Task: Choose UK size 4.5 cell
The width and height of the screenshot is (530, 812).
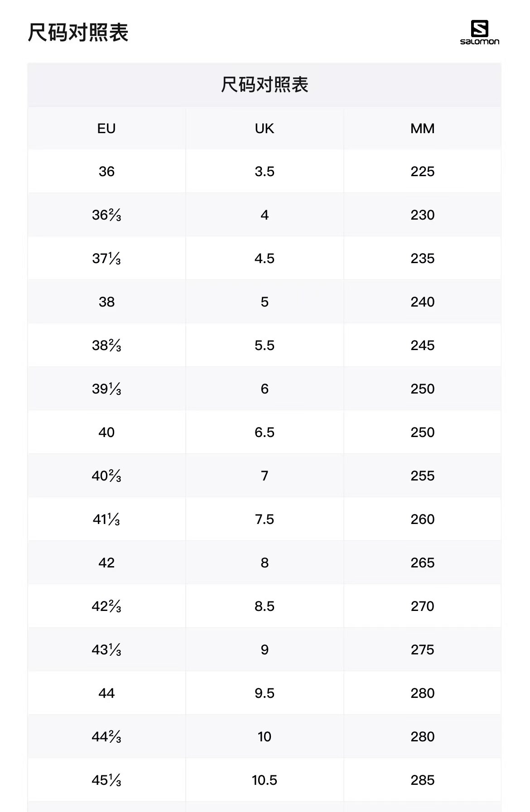Action: click(x=265, y=259)
